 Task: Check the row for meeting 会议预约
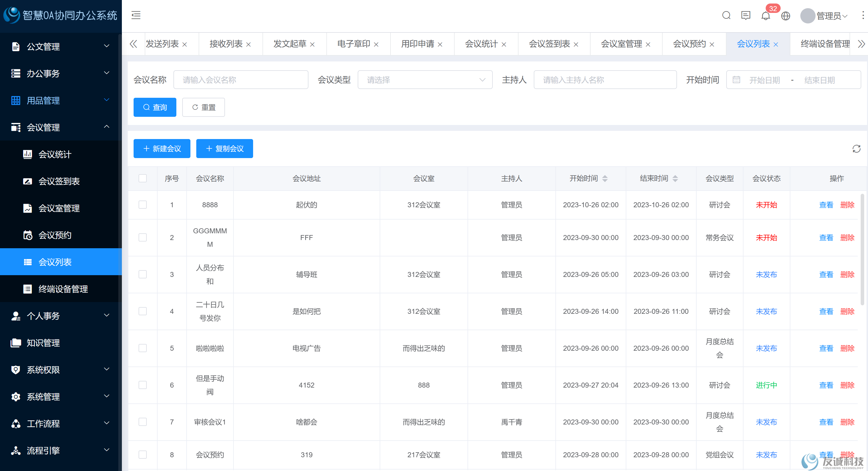click(143, 455)
